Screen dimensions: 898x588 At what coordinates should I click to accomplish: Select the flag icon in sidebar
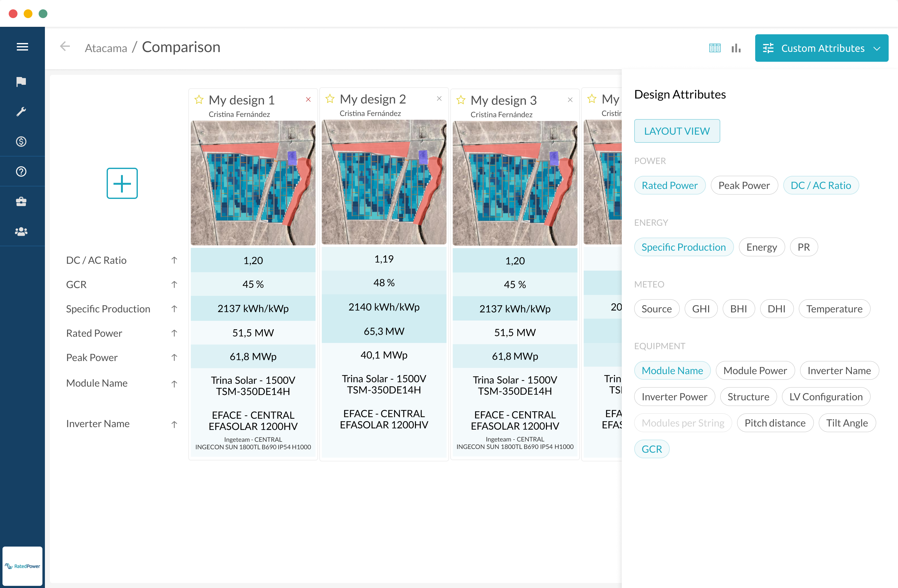pyautogui.click(x=22, y=81)
